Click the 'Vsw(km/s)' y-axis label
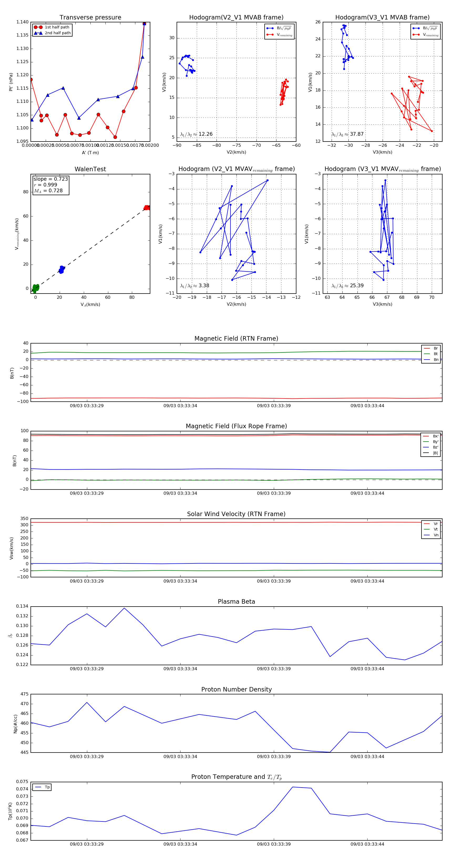This screenshot has width=473, height=868. pos(12,549)
